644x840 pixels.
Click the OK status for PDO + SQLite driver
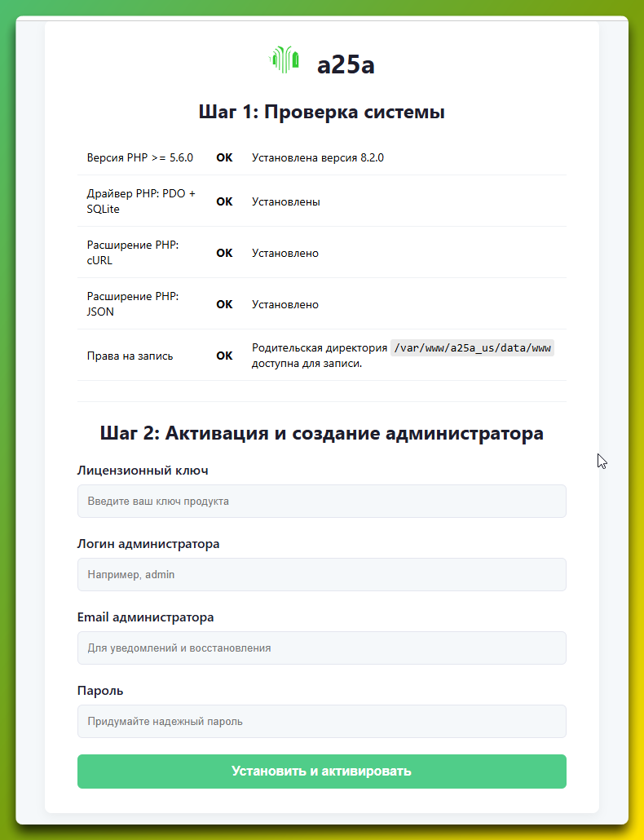pyautogui.click(x=224, y=201)
